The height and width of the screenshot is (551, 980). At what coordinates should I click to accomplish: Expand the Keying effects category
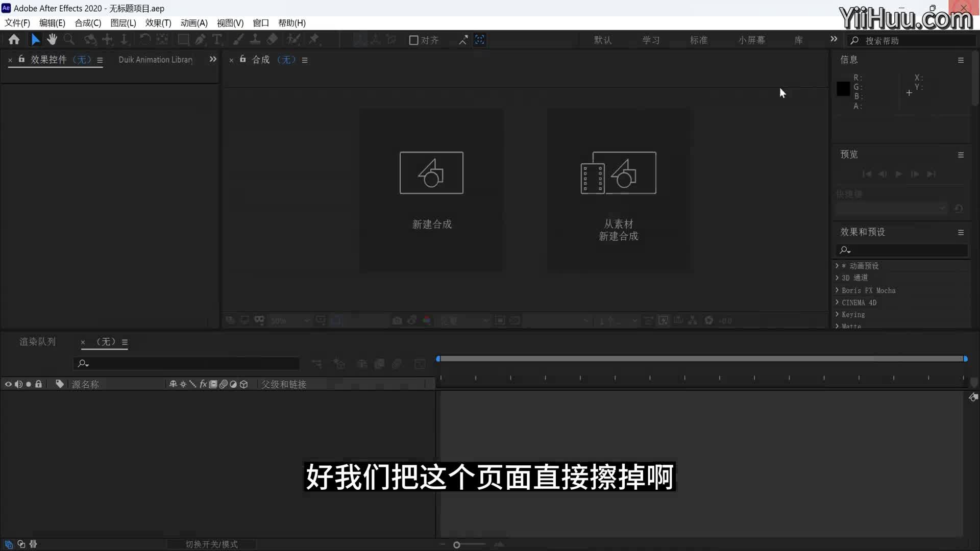(x=837, y=314)
